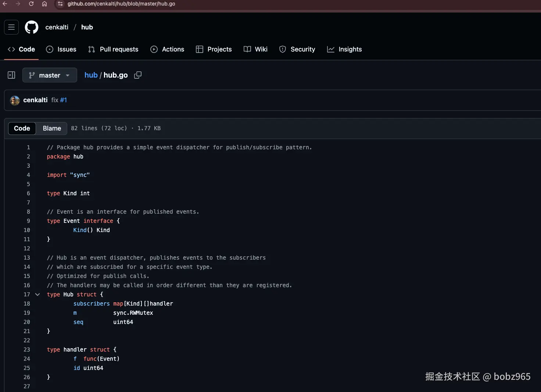Open the Issues tab
541x392 pixels.
pos(61,49)
